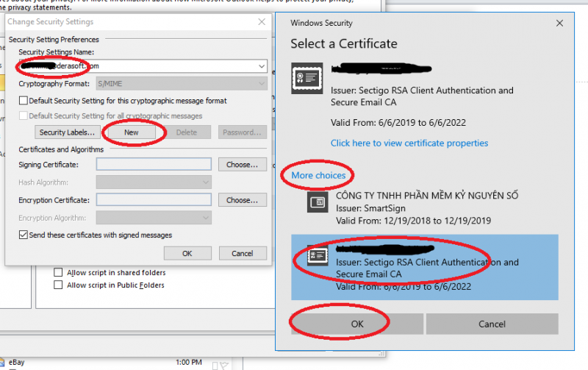Click the SmartSign certificate icon

(x=318, y=202)
